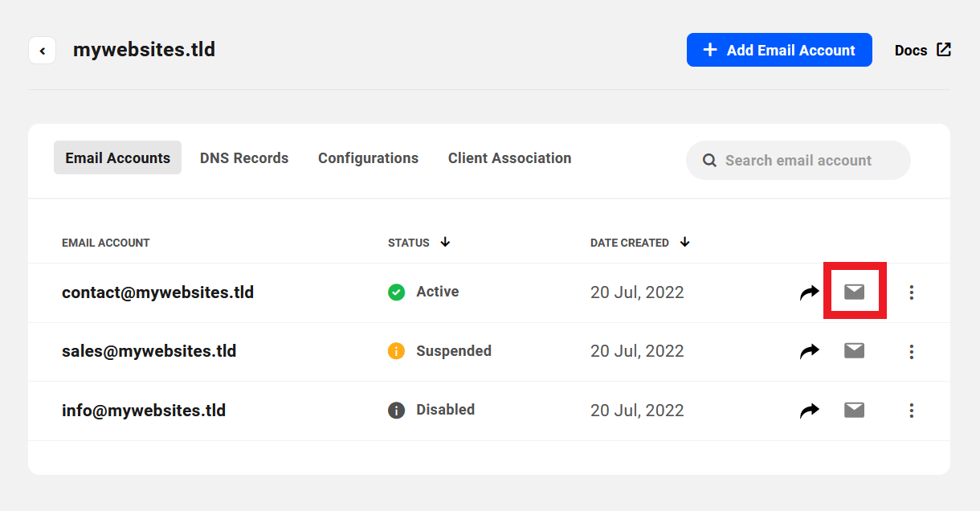Open the Docs external link
The width and height of the screenshot is (980, 511).
[923, 50]
